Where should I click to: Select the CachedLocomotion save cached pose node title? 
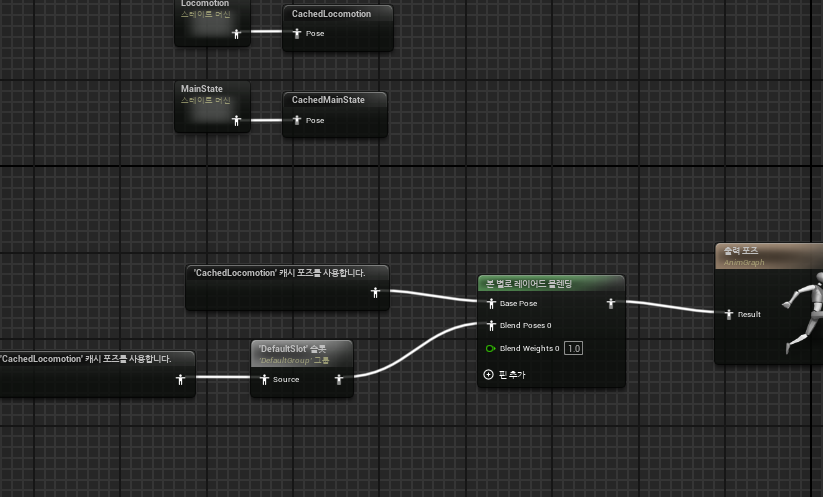[x=331, y=14]
